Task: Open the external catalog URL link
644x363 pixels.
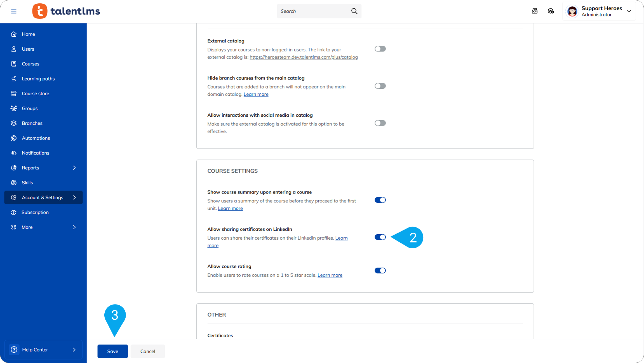Action: click(x=304, y=57)
